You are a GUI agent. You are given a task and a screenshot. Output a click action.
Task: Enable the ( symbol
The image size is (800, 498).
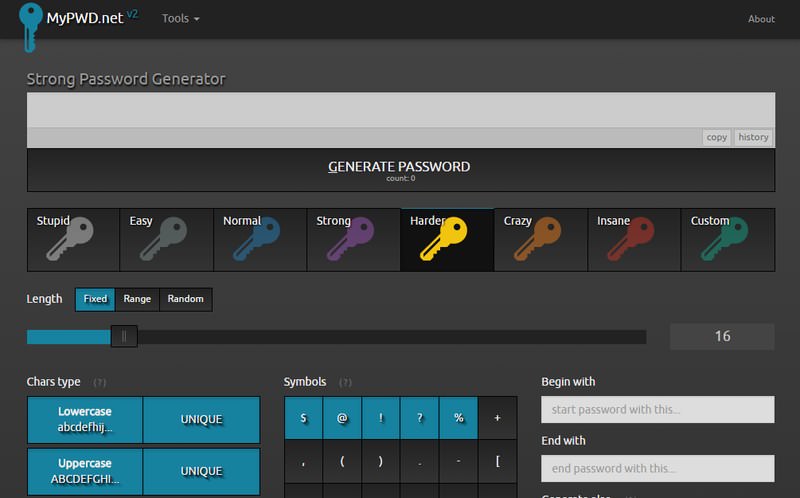342,462
